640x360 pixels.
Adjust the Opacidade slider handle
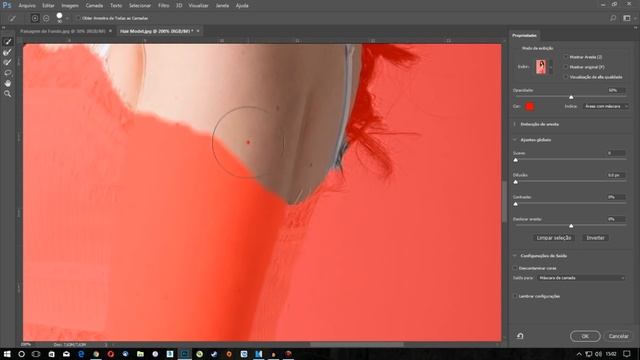(x=571, y=97)
